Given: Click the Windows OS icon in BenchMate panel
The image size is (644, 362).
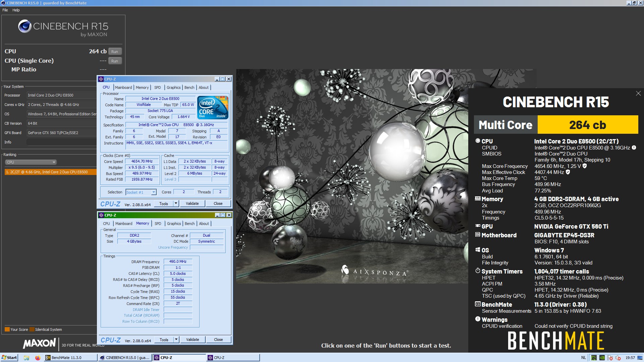Looking at the screenshot, I should pyautogui.click(x=478, y=250).
